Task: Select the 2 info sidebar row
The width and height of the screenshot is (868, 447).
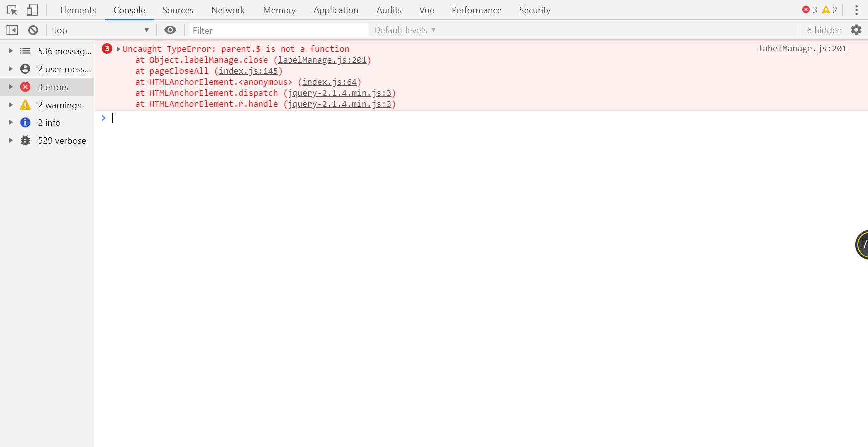Action: point(47,122)
